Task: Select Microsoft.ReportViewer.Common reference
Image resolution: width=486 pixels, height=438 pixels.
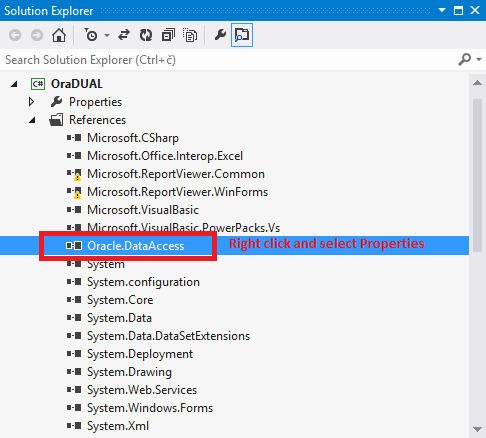Action: tap(176, 174)
